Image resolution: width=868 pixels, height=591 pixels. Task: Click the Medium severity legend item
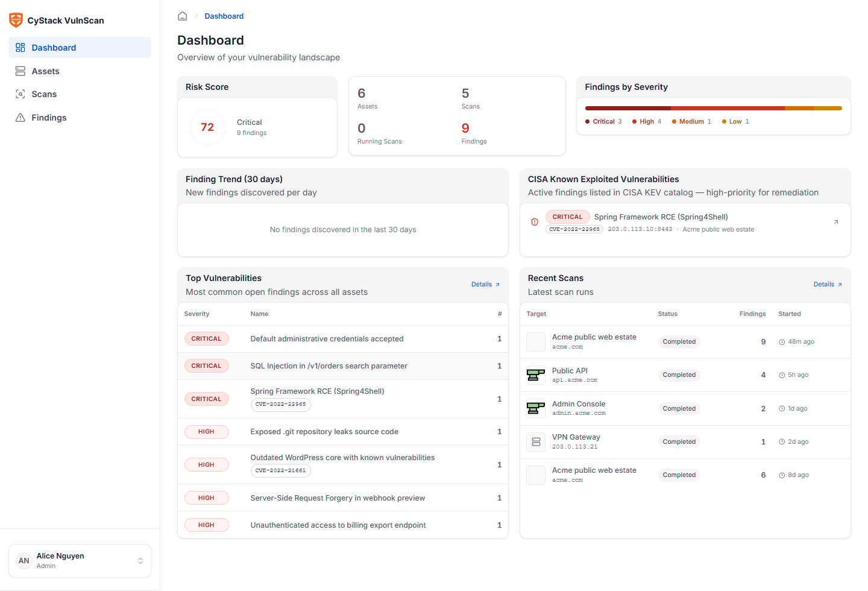[x=691, y=122]
